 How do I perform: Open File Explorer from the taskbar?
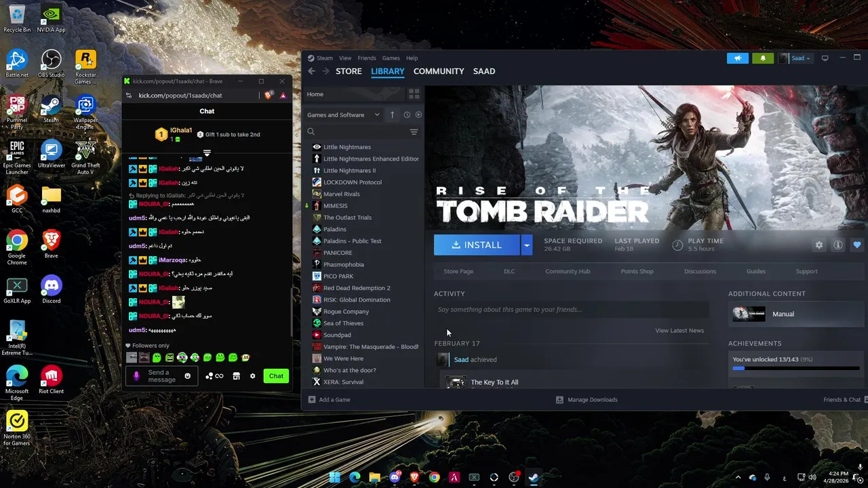coord(374,477)
